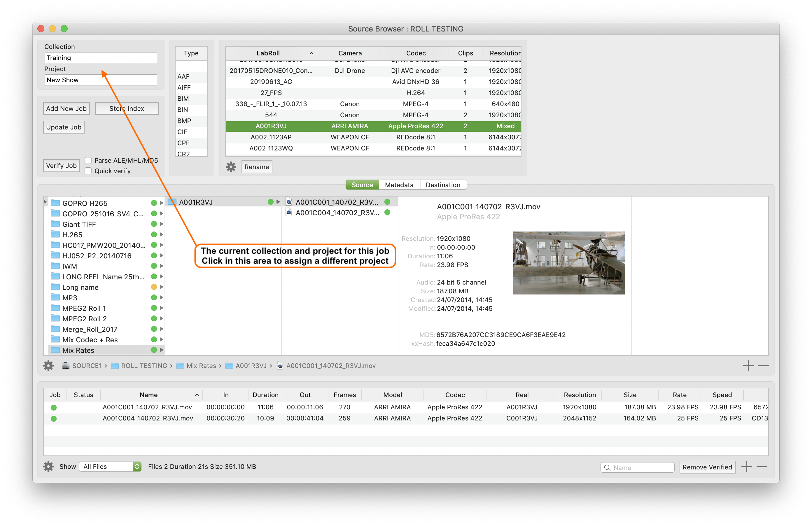Enable the Quick verify checkbox
Image resolution: width=812 pixels, height=526 pixels.
point(88,171)
